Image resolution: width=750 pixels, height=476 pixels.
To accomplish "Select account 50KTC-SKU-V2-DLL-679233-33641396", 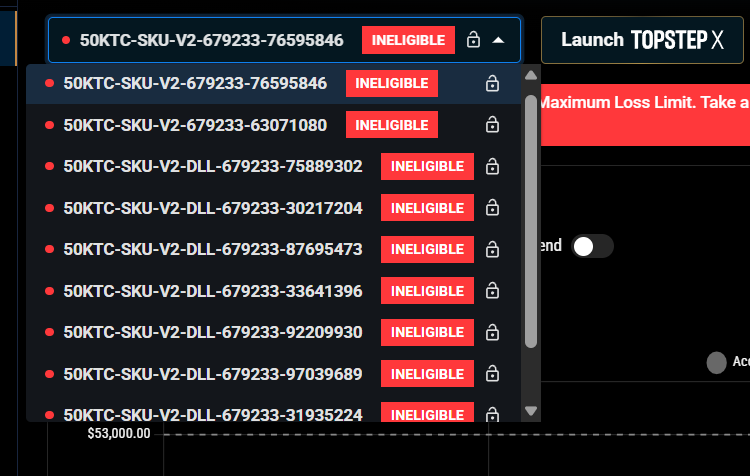I will tap(274, 291).
